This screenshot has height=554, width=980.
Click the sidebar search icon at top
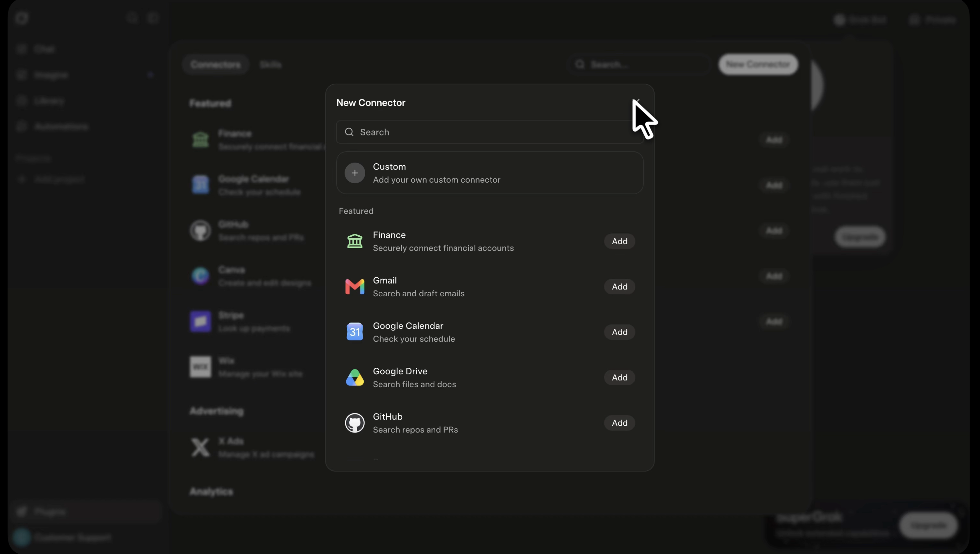click(132, 18)
